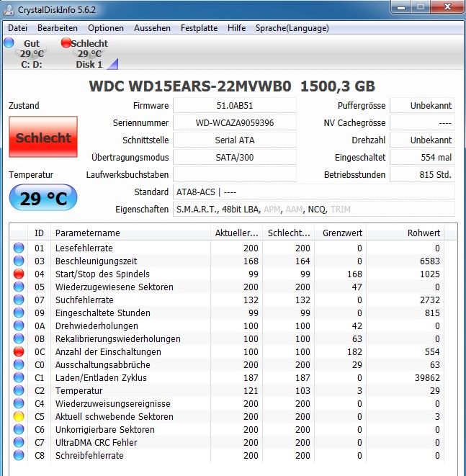Click the Drehzahl value Unbekannt
The height and width of the screenshot is (476, 466).
[x=422, y=140]
